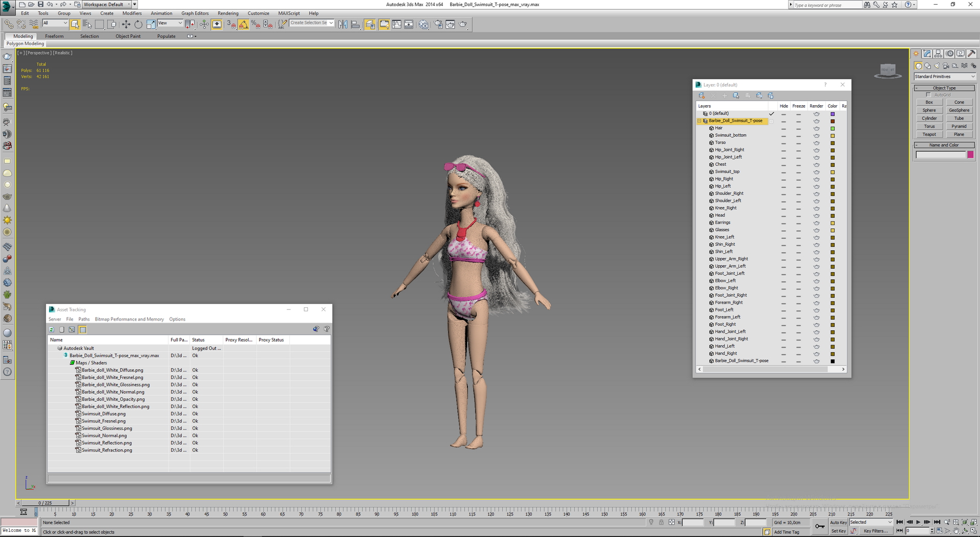Toggle the AutoGrid checkbox
The image size is (980, 537).
(928, 95)
